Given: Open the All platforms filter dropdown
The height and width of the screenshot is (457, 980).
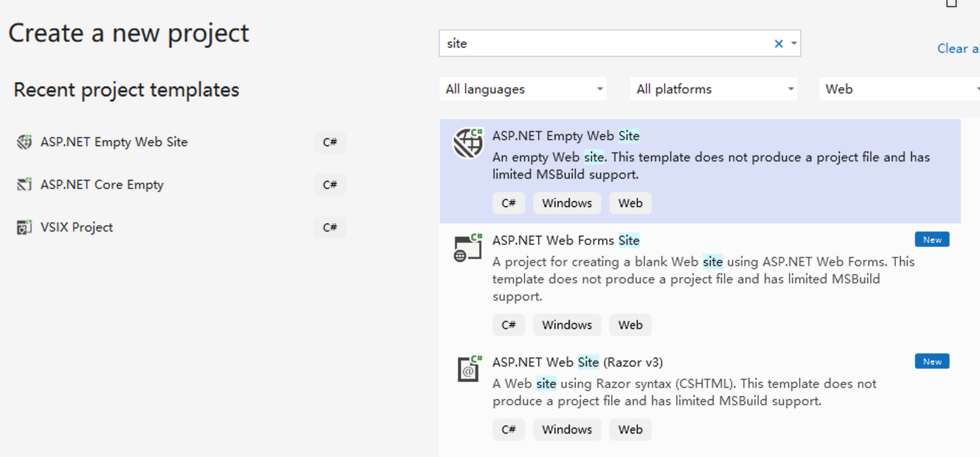Looking at the screenshot, I should pyautogui.click(x=713, y=89).
